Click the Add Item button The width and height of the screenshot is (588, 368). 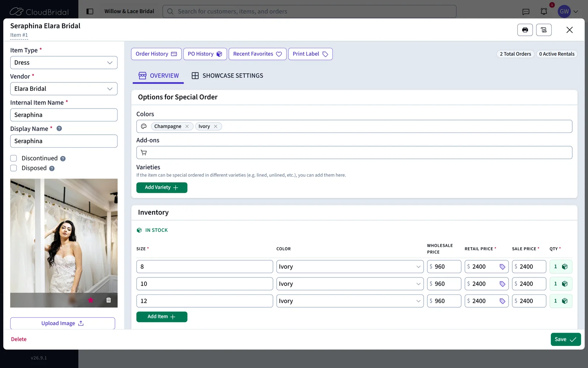(x=162, y=317)
